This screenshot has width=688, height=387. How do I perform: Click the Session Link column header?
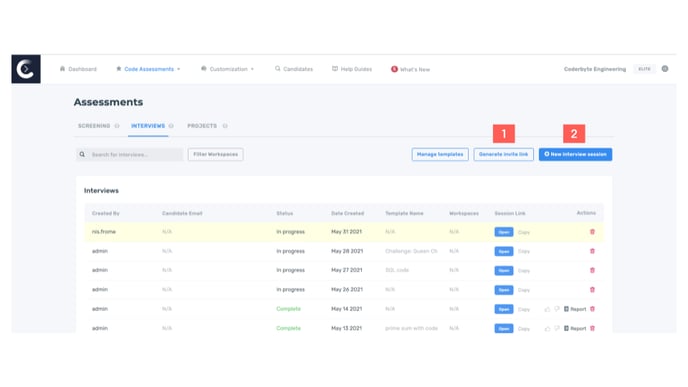coord(510,213)
